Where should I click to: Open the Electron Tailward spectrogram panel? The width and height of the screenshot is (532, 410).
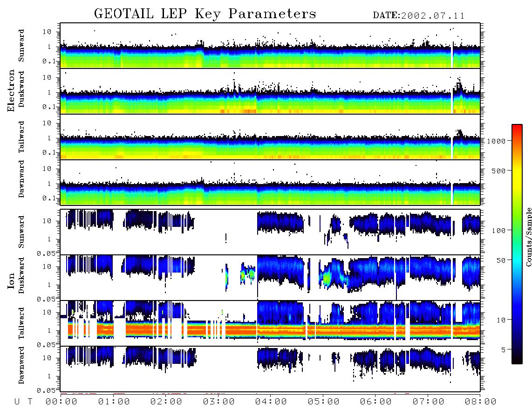coord(270,137)
